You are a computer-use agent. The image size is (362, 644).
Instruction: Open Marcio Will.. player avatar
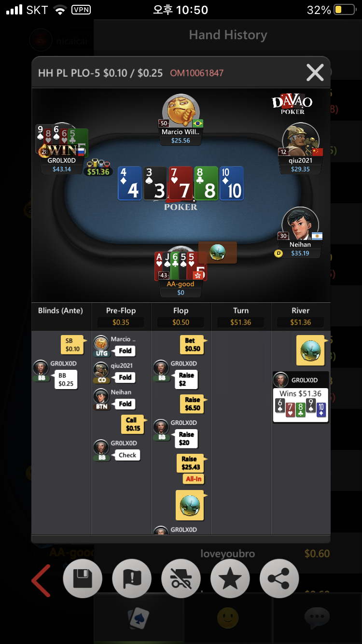pyautogui.click(x=181, y=111)
